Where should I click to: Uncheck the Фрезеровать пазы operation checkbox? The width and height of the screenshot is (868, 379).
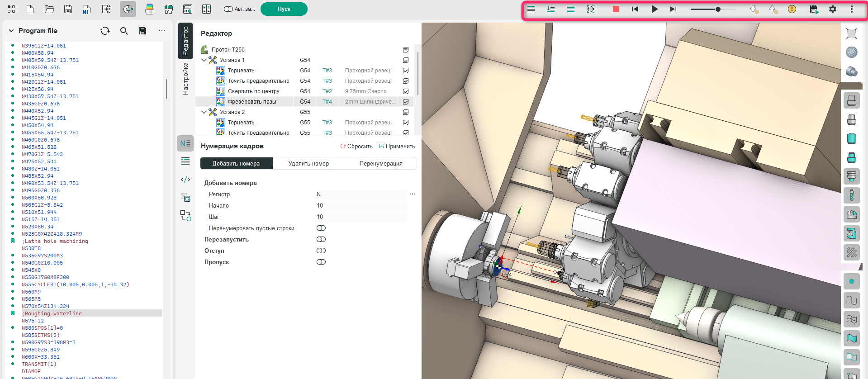[406, 102]
